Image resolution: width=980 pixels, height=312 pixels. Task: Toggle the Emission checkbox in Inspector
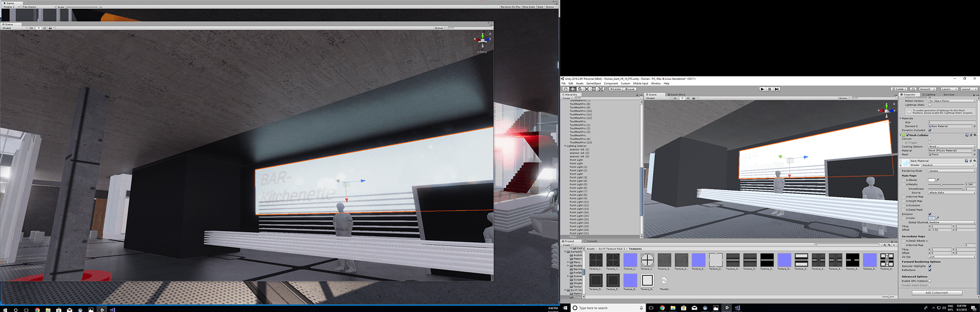point(929,214)
